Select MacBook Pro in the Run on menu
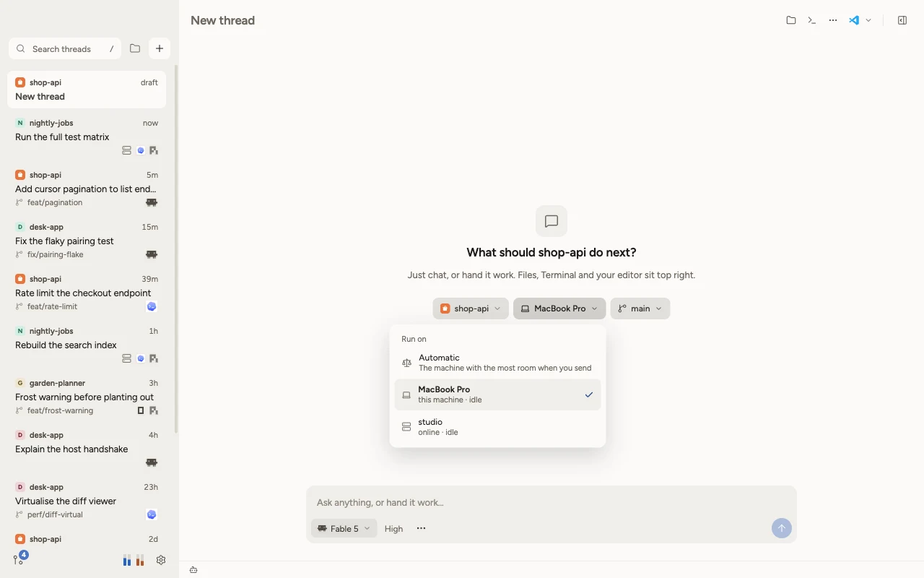 (497, 394)
